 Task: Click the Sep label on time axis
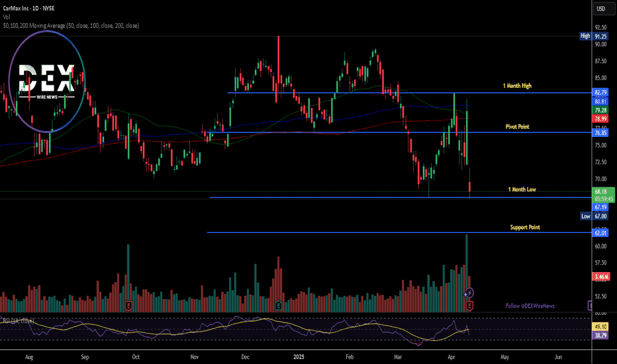[85, 357]
